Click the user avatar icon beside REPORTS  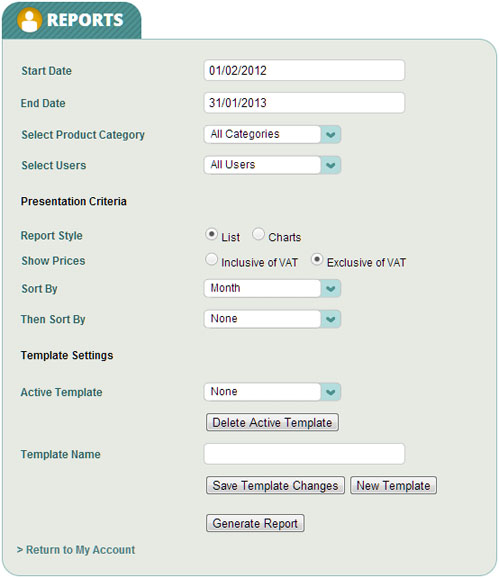[29, 20]
